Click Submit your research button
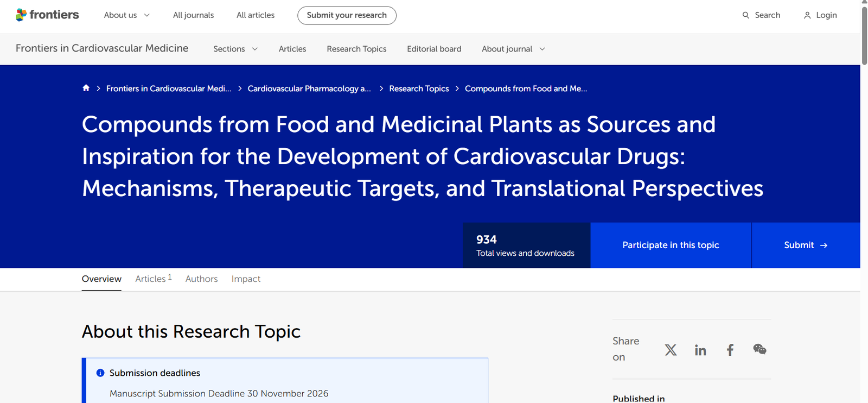 (x=347, y=15)
